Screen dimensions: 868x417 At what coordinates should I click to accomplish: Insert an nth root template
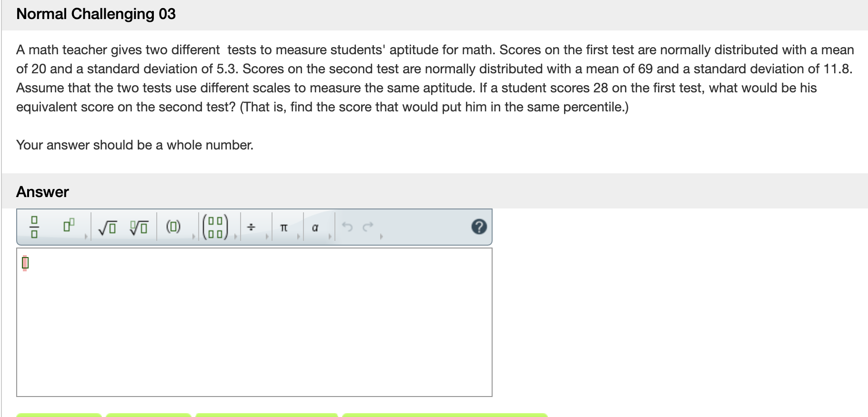pyautogui.click(x=139, y=227)
